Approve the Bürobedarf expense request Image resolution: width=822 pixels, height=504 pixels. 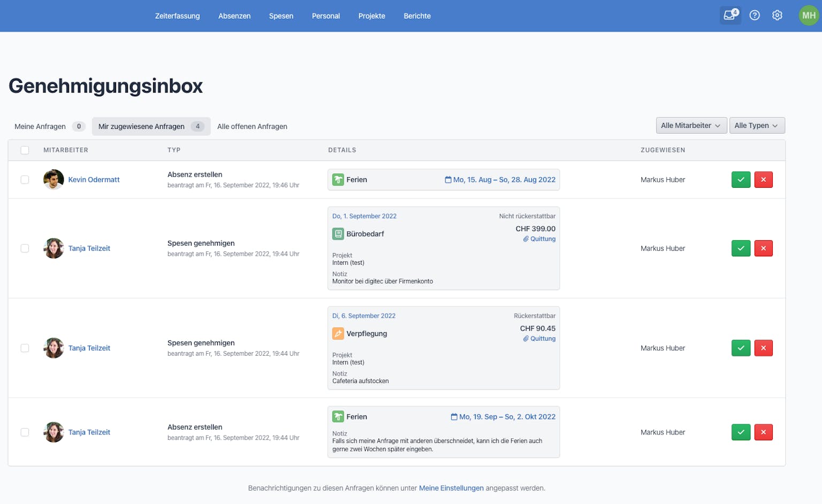pyautogui.click(x=741, y=248)
